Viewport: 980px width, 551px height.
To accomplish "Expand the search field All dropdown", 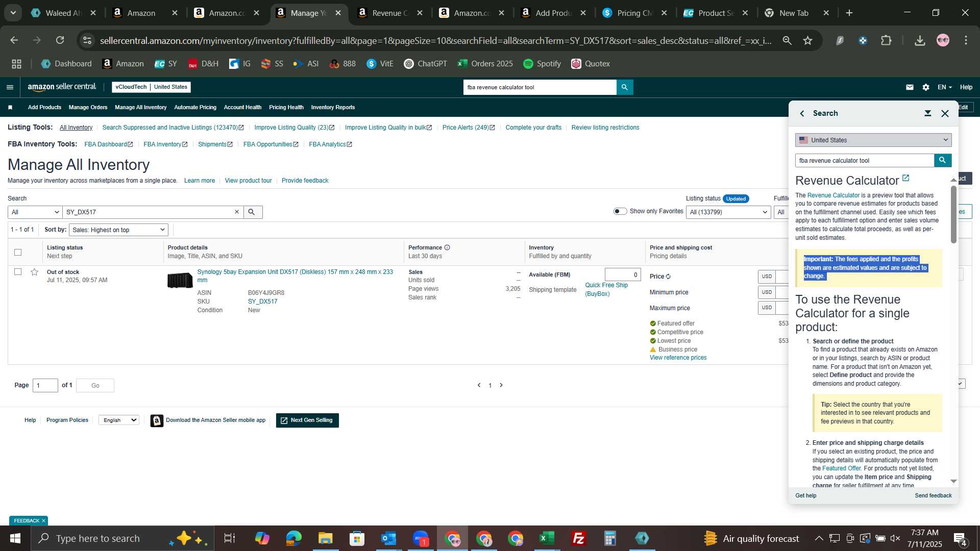I will pyautogui.click(x=35, y=212).
